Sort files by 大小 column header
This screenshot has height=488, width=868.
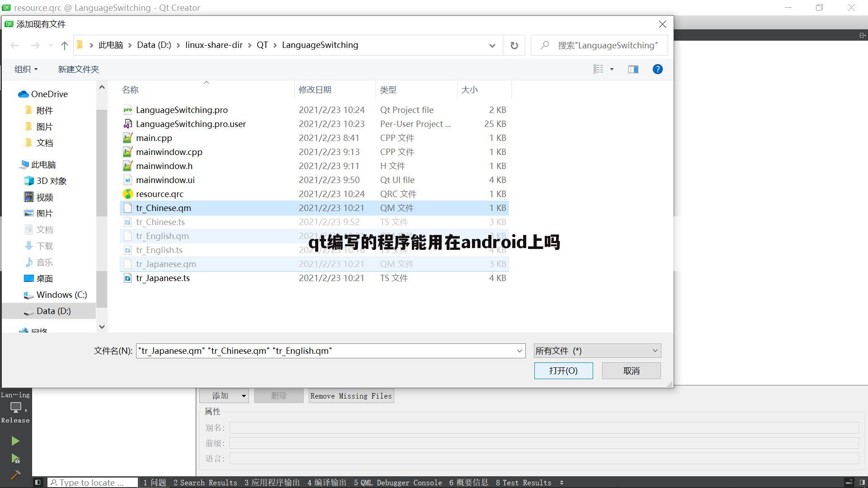pos(469,89)
